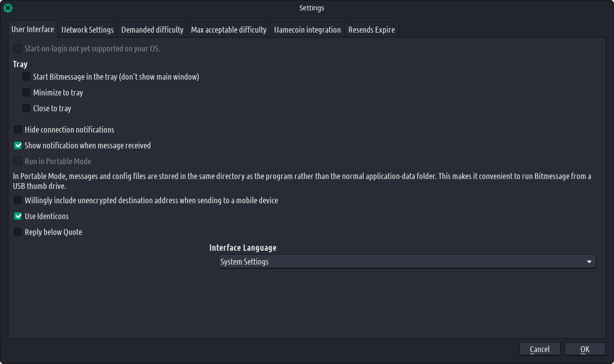The image size is (614, 364).
Task: Tick the Close to tray checkbox
Action: coord(26,108)
